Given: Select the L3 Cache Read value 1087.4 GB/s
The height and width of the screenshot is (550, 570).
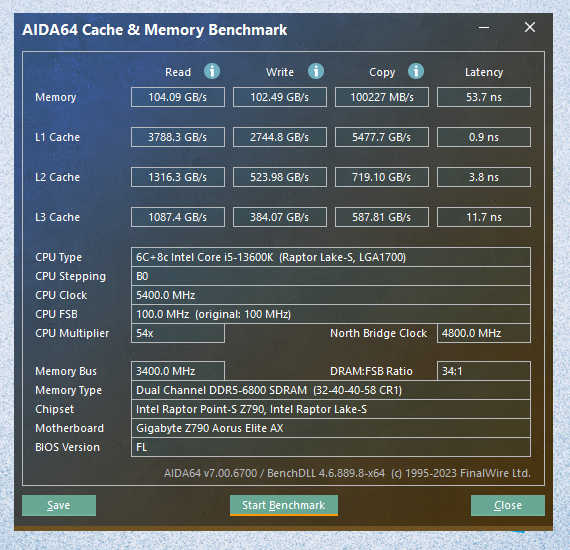Looking at the screenshot, I should (x=178, y=217).
